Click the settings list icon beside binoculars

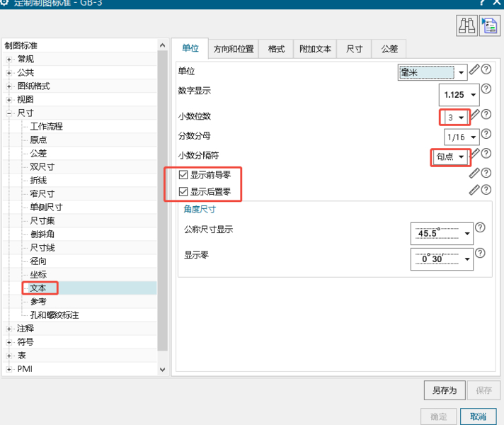pyautogui.click(x=490, y=25)
